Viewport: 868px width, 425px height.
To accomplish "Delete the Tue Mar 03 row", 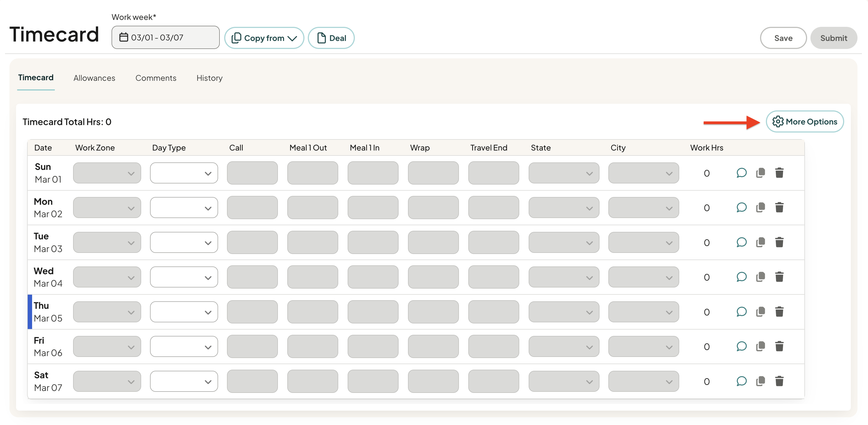I will (779, 242).
